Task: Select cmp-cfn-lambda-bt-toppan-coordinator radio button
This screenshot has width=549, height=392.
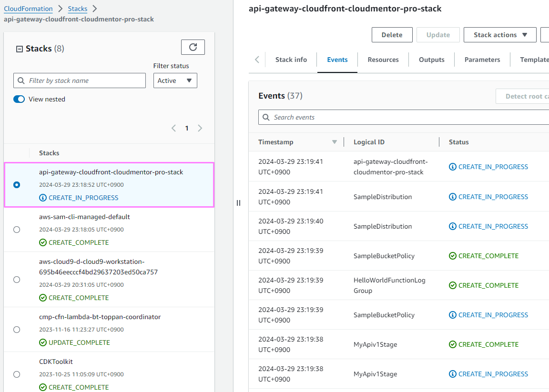Action: coord(17,330)
